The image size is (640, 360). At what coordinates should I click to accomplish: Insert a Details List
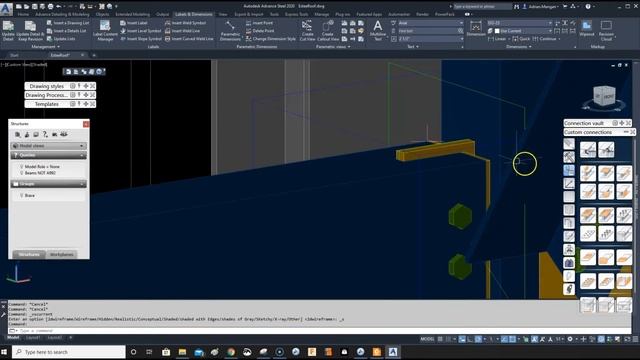point(66,31)
